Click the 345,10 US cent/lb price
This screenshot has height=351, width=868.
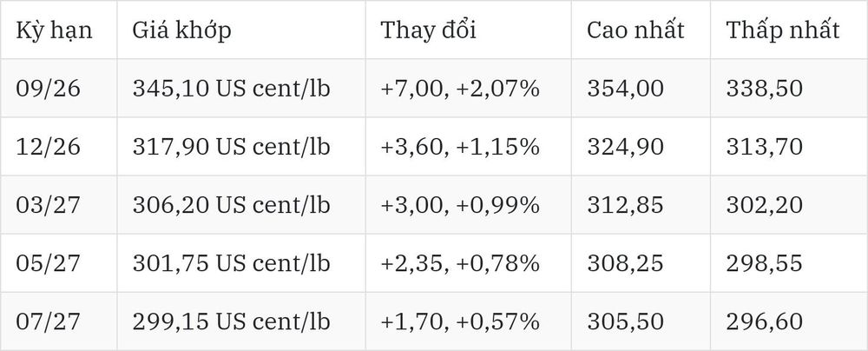tap(231, 89)
